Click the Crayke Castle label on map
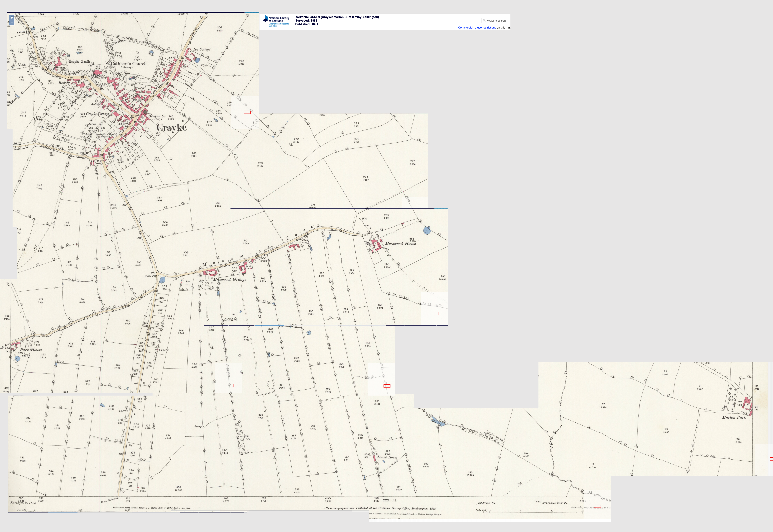 coord(79,62)
